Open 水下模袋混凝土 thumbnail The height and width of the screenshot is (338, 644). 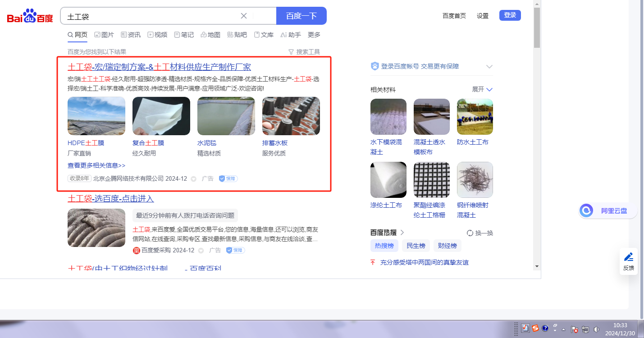pos(388,117)
